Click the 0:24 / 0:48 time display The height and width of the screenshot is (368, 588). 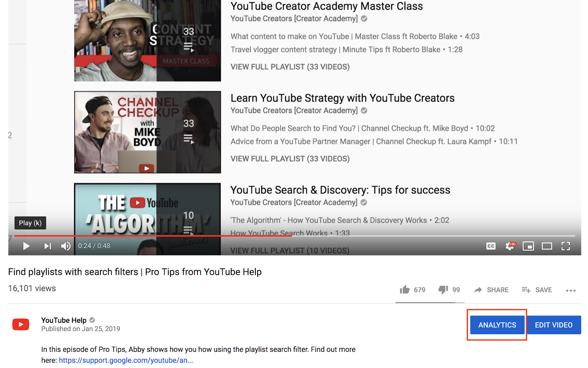(94, 246)
